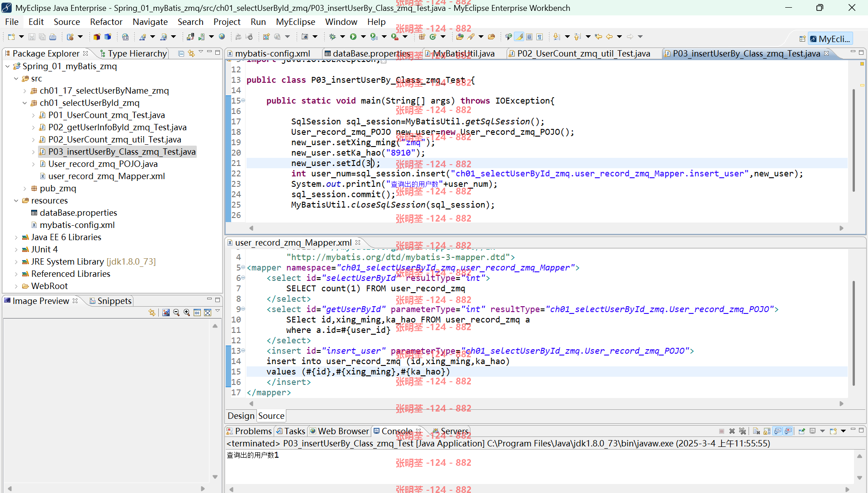Click the Back navigation arrow icon
868x493 pixels.
pyautogui.click(x=609, y=37)
